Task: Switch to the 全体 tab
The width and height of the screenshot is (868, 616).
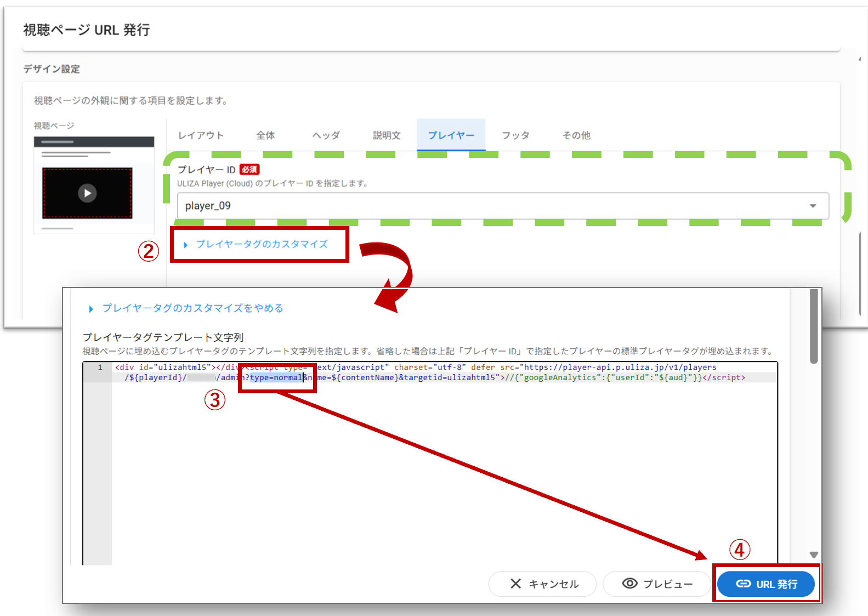Action: (265, 135)
